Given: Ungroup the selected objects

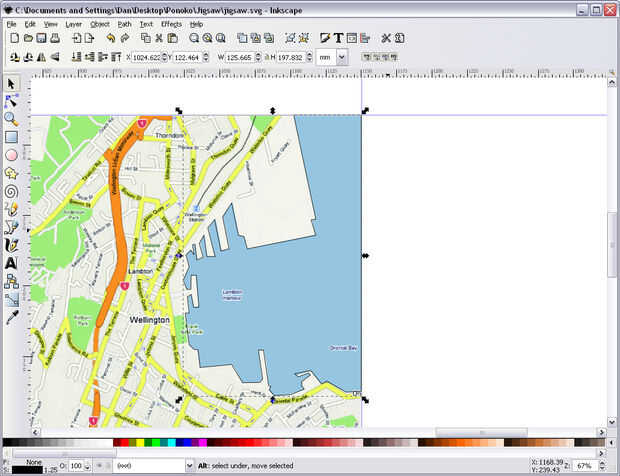Looking at the screenshot, I should (304, 38).
